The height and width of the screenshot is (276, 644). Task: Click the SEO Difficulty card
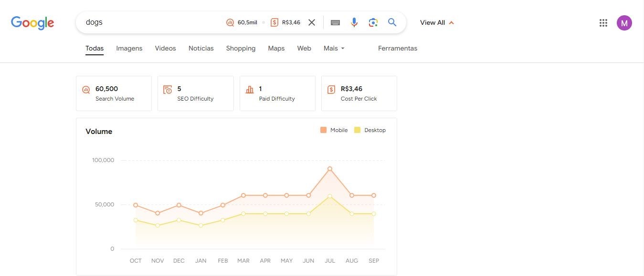(x=195, y=93)
